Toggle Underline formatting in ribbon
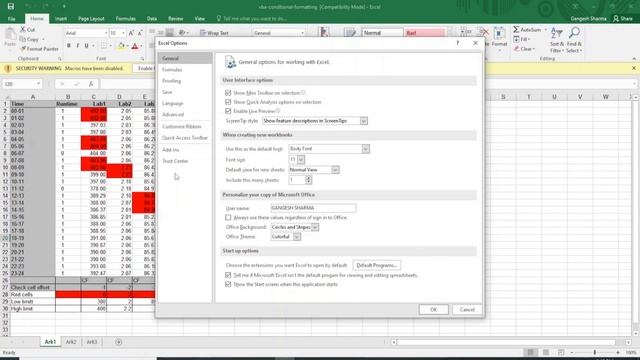The height and width of the screenshot is (360, 640). click(86, 46)
